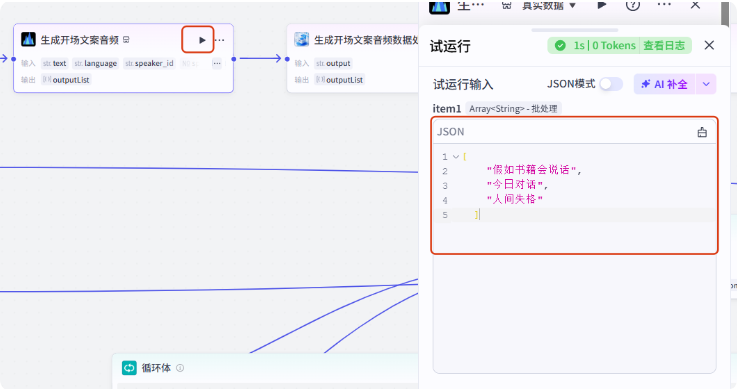Run the 生成开场文案音频 node with its play icon
The image size is (737, 392).
[202, 40]
